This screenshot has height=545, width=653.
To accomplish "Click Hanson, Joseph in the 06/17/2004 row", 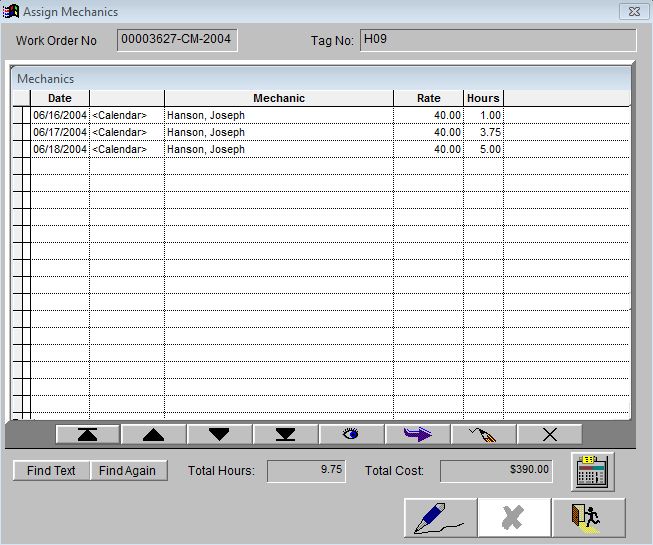I will [x=279, y=132].
